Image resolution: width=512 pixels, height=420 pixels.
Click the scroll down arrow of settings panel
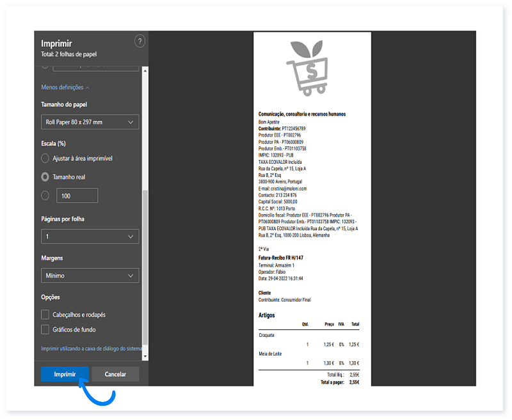pyautogui.click(x=145, y=355)
